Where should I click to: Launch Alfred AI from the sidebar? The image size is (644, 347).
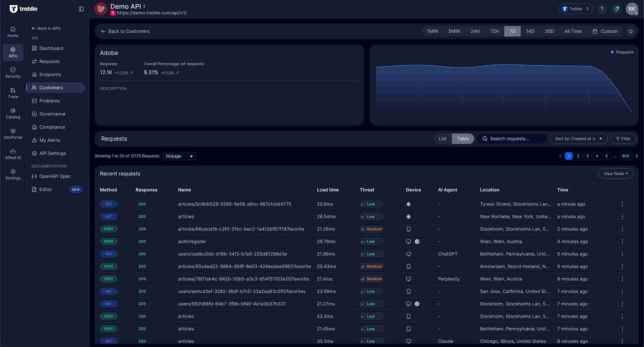pyautogui.click(x=13, y=154)
